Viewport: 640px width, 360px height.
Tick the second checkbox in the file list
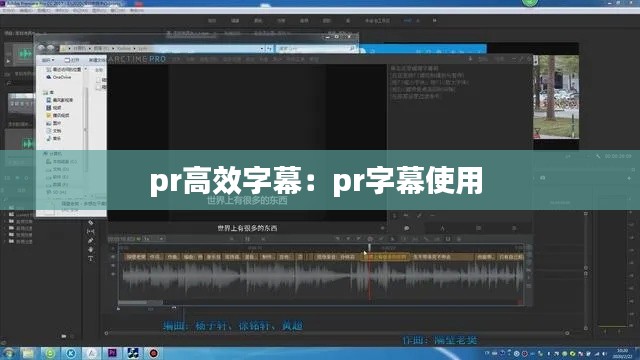(x=99, y=87)
